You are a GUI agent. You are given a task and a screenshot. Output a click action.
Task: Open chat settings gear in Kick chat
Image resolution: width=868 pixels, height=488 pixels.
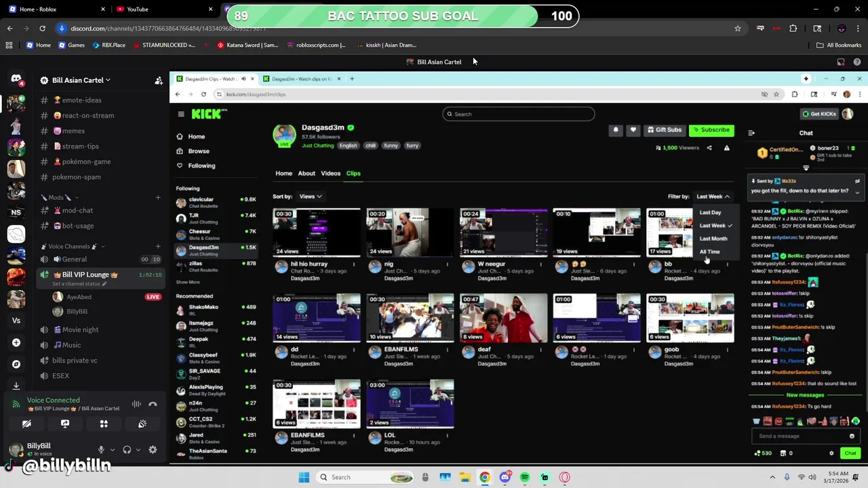click(831, 453)
